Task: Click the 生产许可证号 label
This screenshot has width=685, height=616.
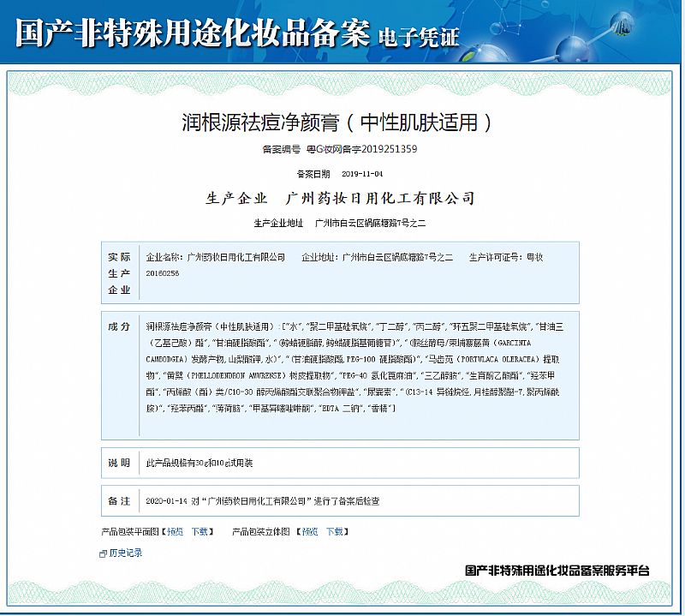Action: click(496, 258)
